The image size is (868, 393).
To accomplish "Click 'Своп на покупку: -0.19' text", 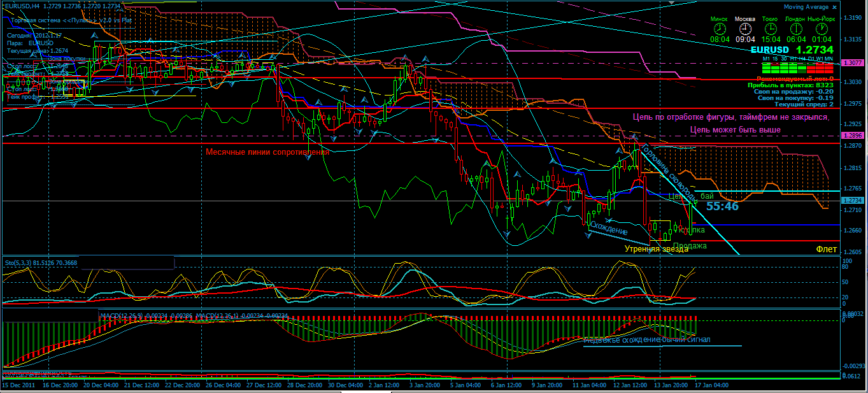I will 796,97.
